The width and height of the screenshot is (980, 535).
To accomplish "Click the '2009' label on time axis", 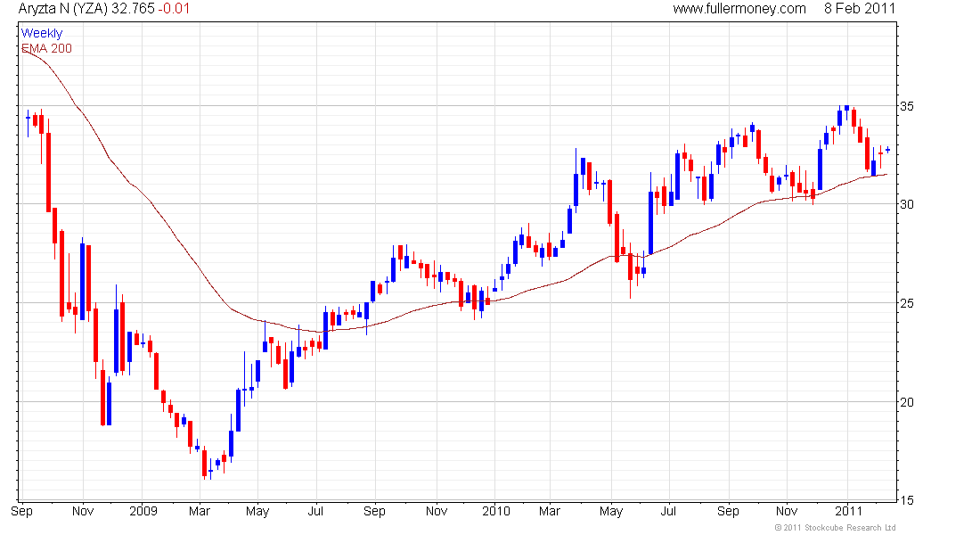I will click(x=143, y=511).
